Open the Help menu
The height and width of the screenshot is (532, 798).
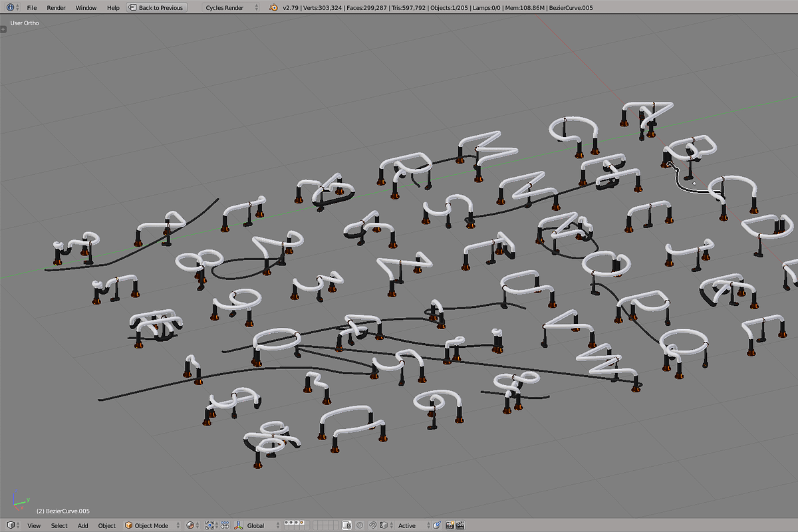click(113, 7)
